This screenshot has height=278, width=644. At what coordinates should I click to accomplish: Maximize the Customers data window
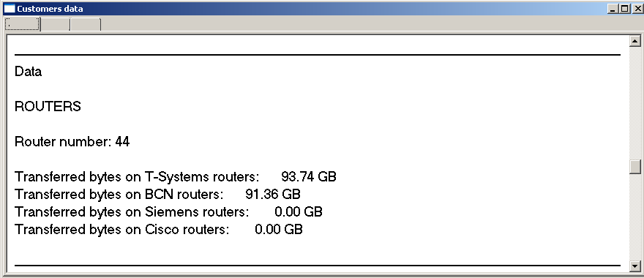[x=624, y=9]
